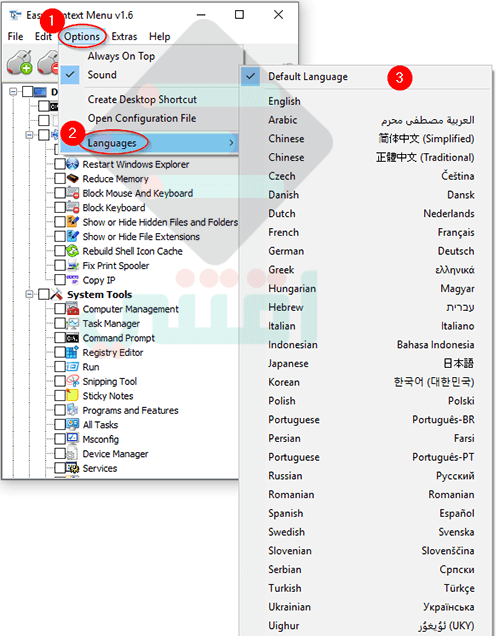Collapse the System Tools tree node
The width and height of the screenshot is (500, 636).
29,294
